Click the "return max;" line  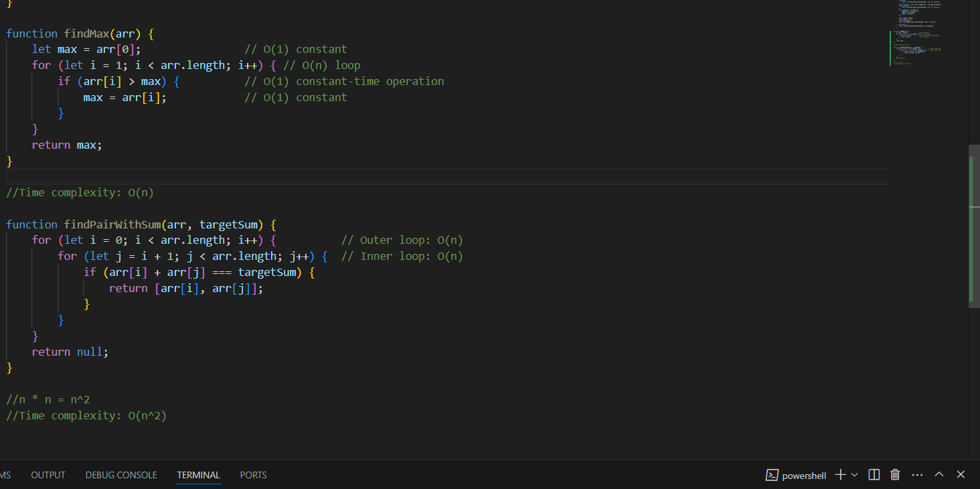click(x=67, y=145)
